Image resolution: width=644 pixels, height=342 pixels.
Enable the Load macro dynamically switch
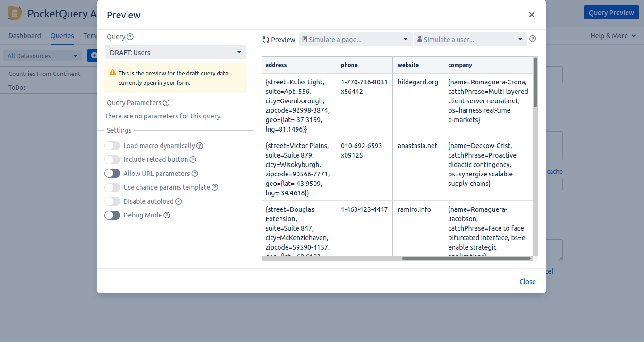112,146
